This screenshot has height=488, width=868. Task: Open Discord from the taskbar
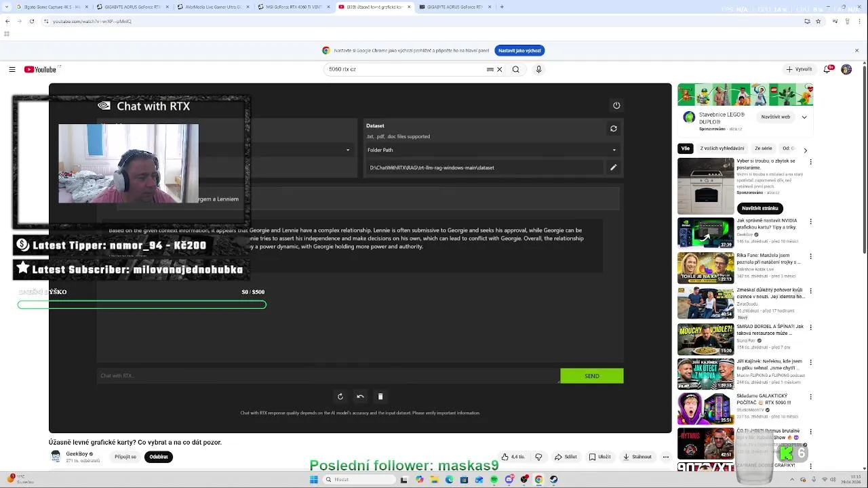click(x=509, y=479)
